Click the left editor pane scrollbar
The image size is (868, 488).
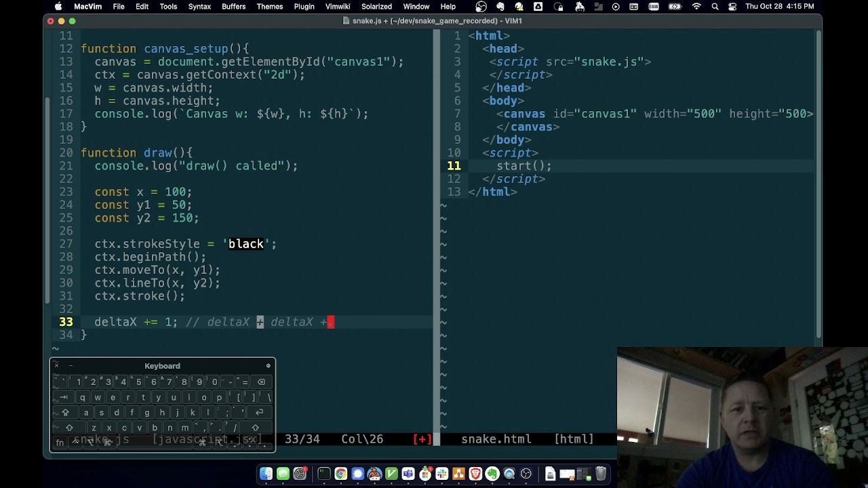[47, 201]
